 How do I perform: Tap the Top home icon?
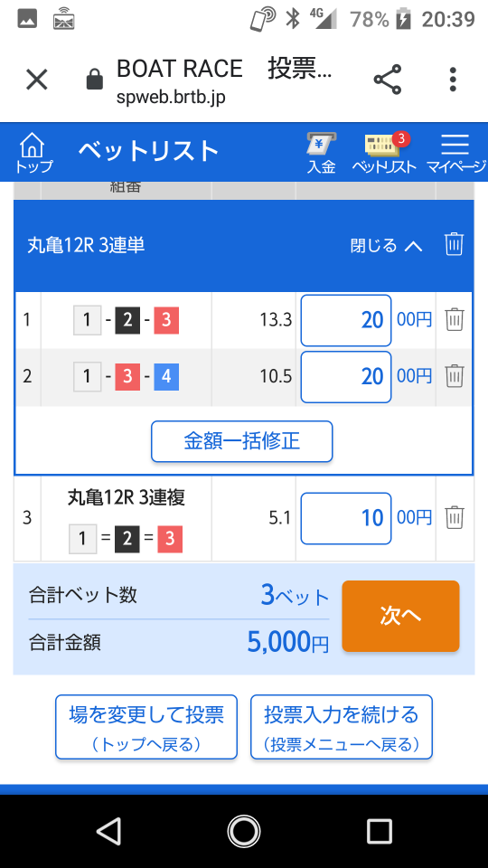click(x=33, y=152)
